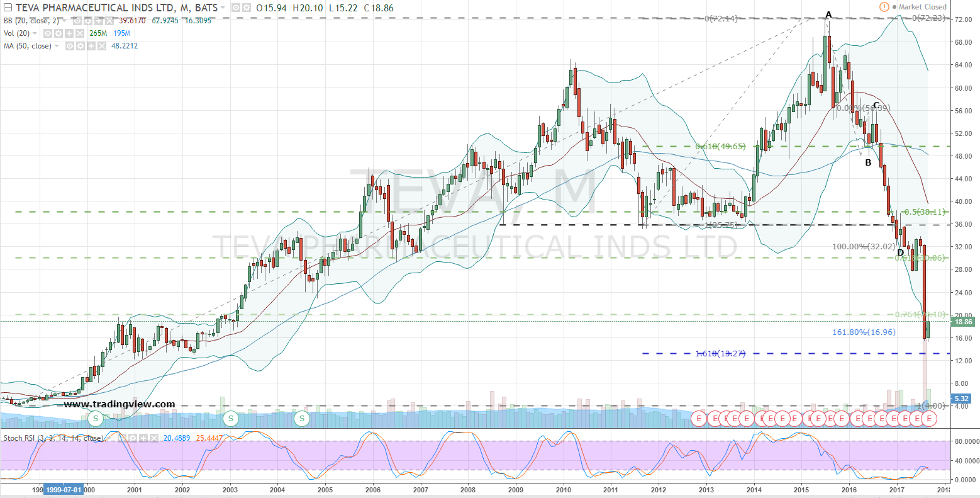Select the leftmost E earnings marker
The height and width of the screenshot is (498, 980).
(698, 418)
